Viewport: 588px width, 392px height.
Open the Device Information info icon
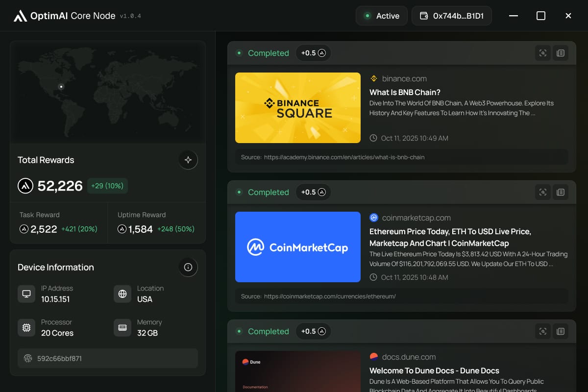188,267
